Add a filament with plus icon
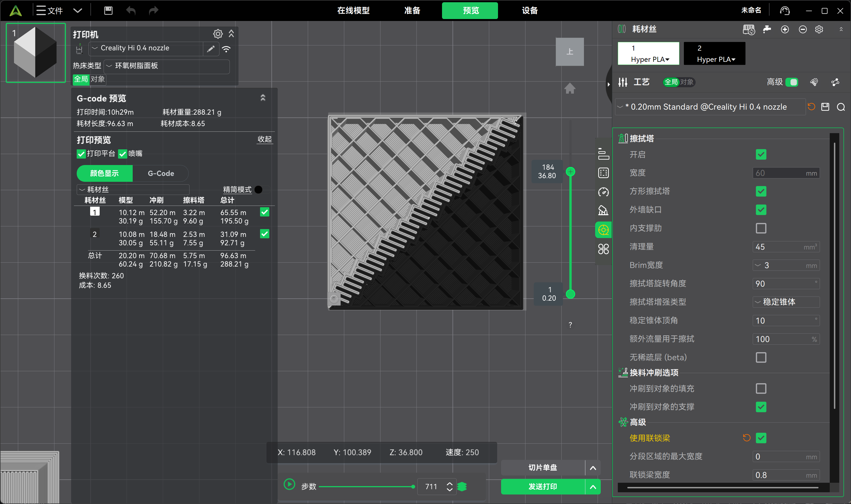851x504 pixels. pyautogui.click(x=785, y=30)
